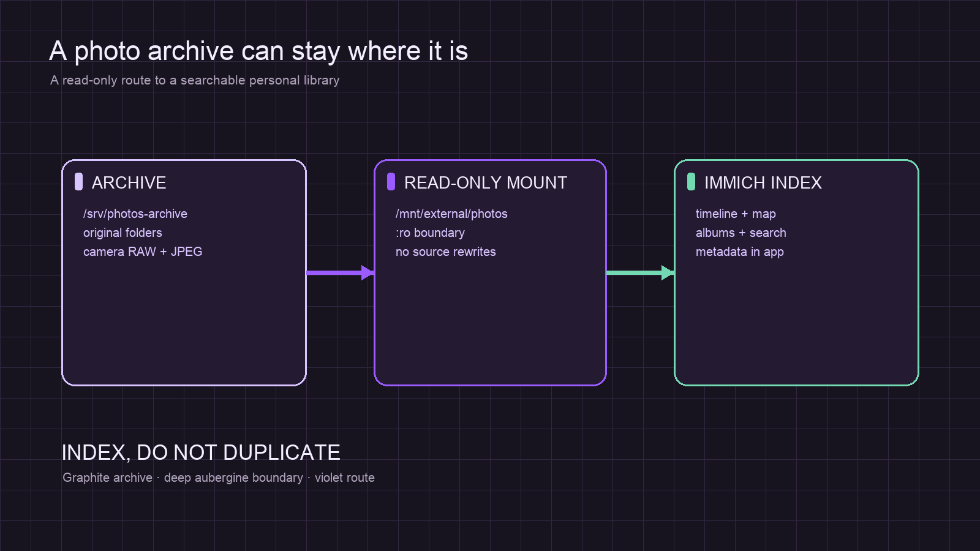Click the title 'A photo archive can stay where it is'

(x=258, y=51)
